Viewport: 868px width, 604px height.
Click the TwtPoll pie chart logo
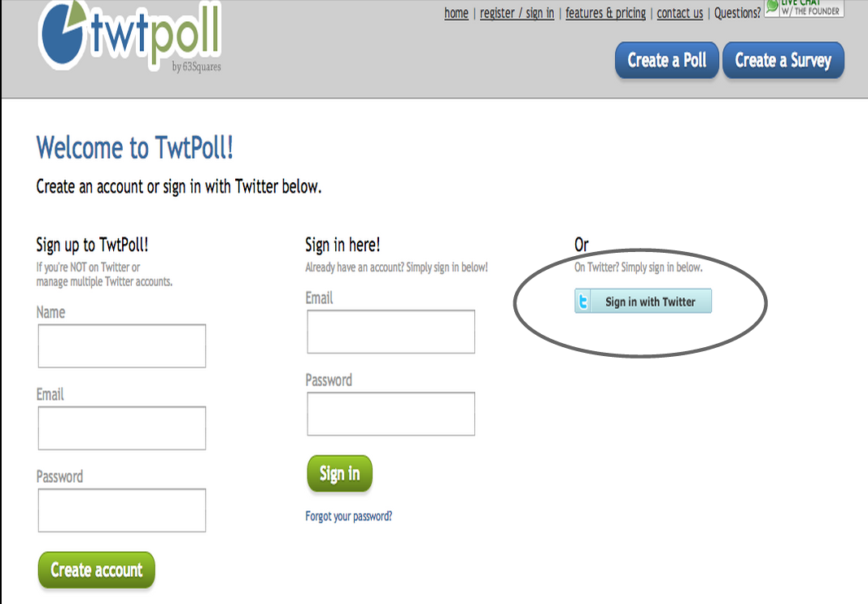click(x=62, y=34)
